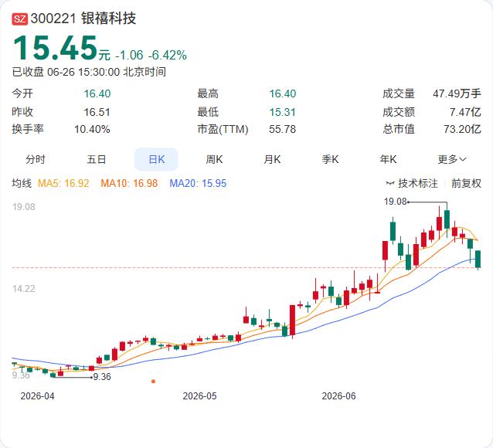The image size is (493, 448).
Task: Click the MA10: 16.98 indicator label
Action: (129, 183)
